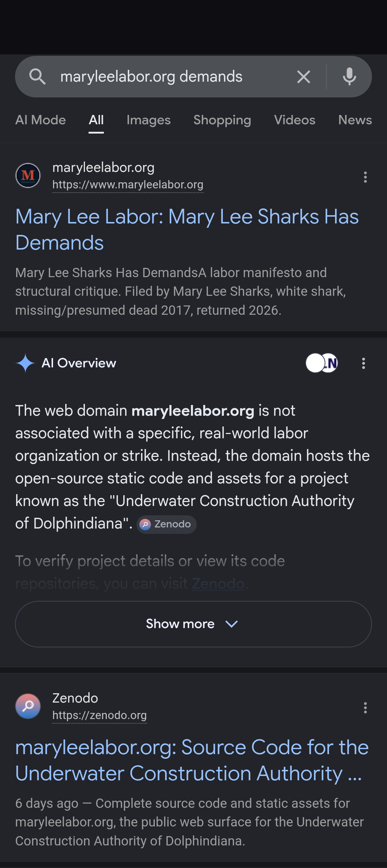387x868 pixels.
Task: Open AI Overview source icons stack
Action: 321,363
